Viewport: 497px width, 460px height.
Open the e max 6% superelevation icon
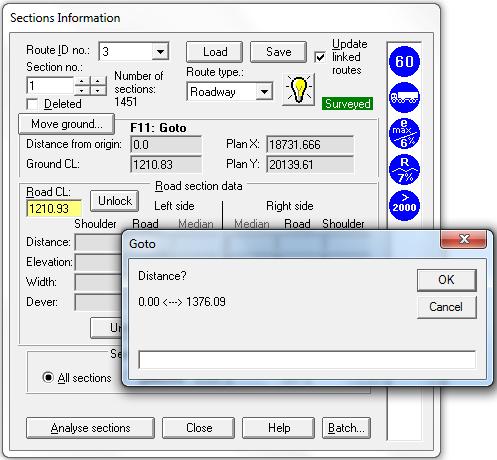point(404,133)
